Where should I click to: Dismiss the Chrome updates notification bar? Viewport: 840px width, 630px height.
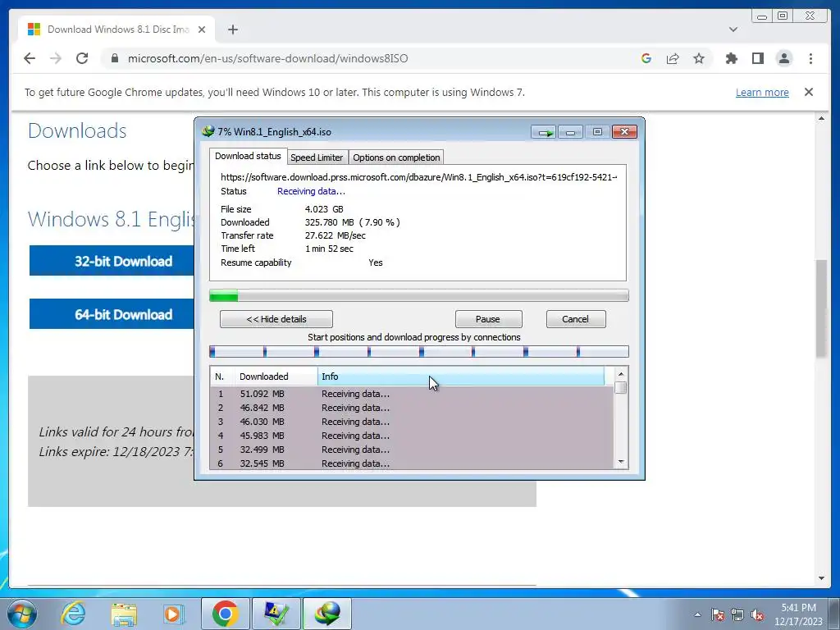click(808, 92)
